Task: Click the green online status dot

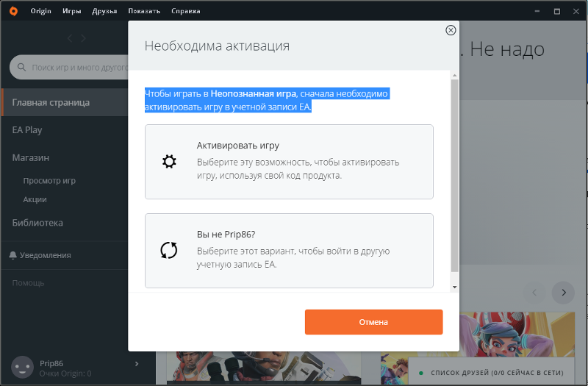Action: 420,373
